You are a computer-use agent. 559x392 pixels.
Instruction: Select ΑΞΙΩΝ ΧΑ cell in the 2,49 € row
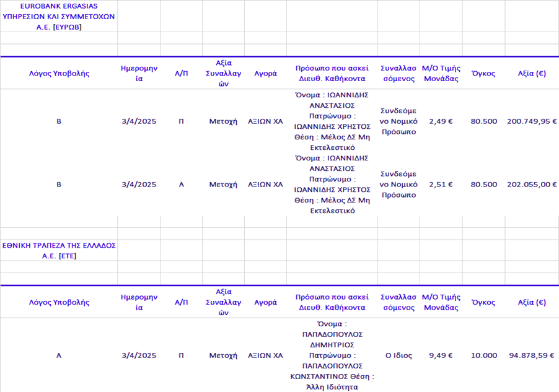tap(266, 121)
